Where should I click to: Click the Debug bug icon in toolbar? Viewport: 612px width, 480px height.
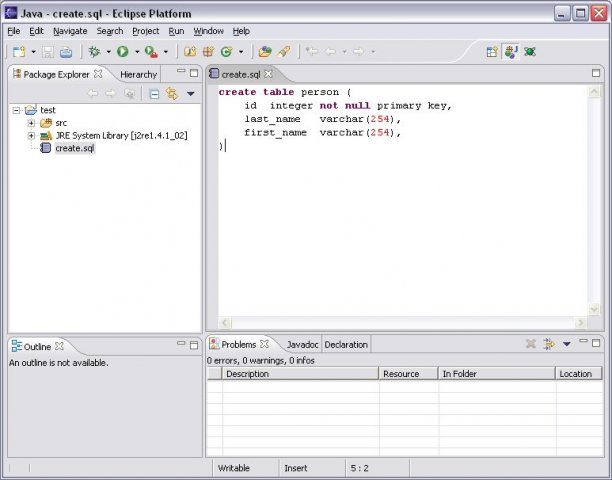coord(94,51)
